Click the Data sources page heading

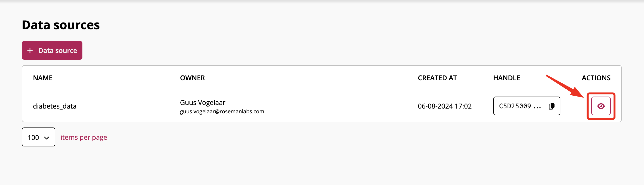[x=61, y=25]
